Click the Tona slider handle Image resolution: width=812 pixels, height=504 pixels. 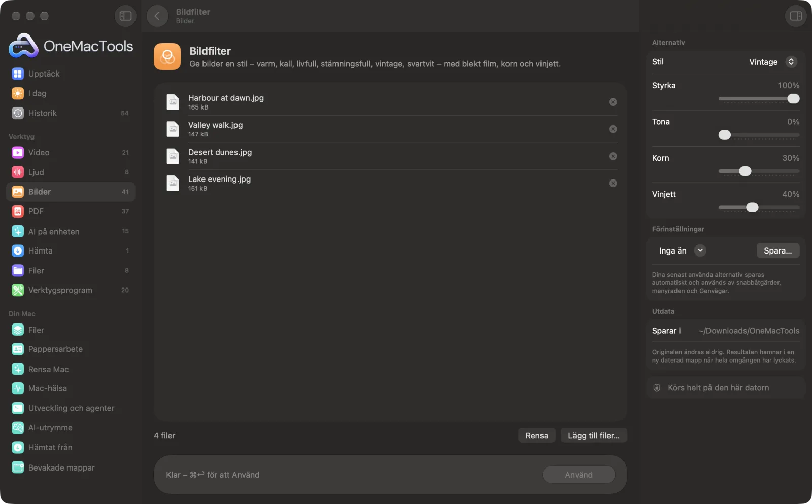coord(725,135)
